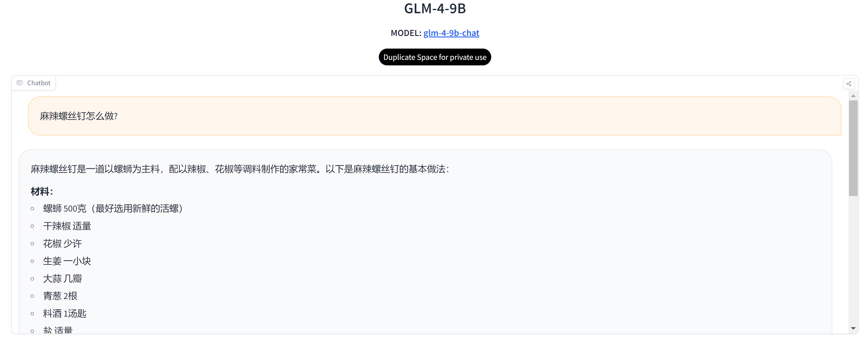Viewport: 868px width, 341px height.
Task: Click the share conversation icon
Action: (848, 83)
